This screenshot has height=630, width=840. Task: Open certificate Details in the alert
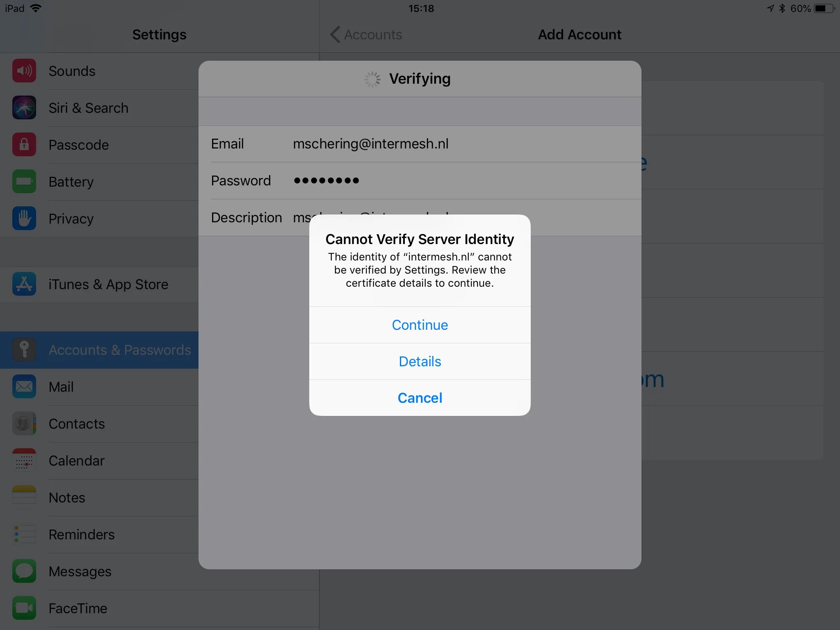[x=420, y=361]
